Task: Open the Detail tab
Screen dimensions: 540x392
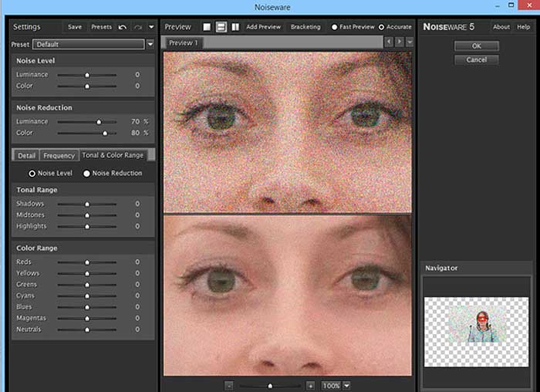Action: click(26, 156)
